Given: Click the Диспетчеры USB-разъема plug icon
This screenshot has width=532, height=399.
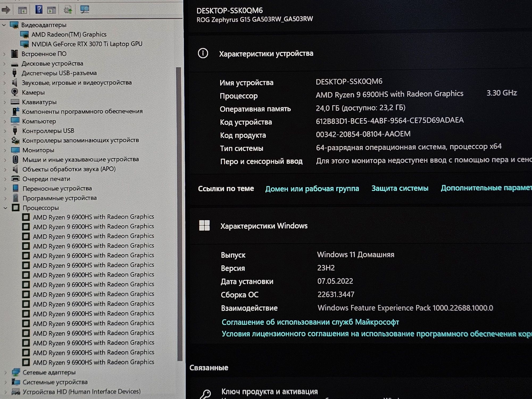Looking at the screenshot, I should pyautogui.click(x=15, y=73).
